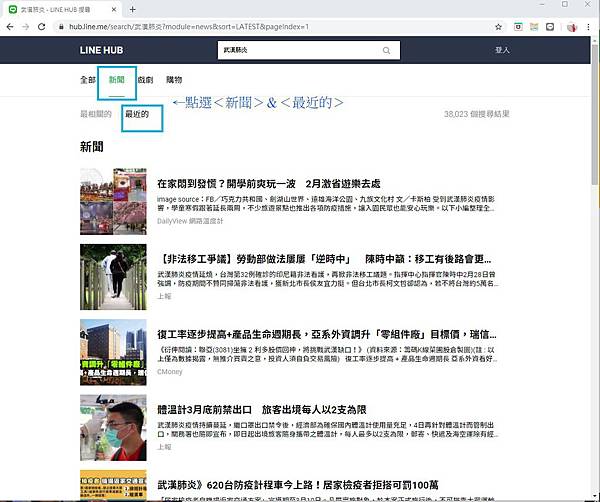
Task: Click the search box containing 武漢肺炎
Action: (309, 50)
